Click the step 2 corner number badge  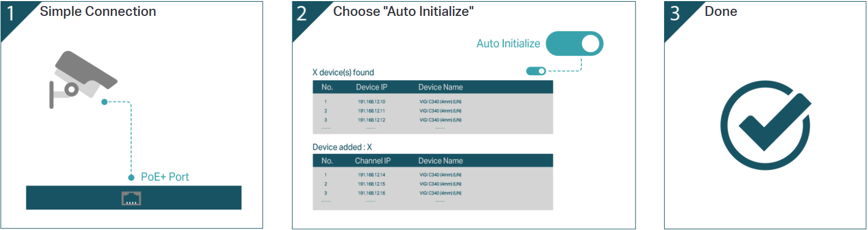(x=302, y=14)
